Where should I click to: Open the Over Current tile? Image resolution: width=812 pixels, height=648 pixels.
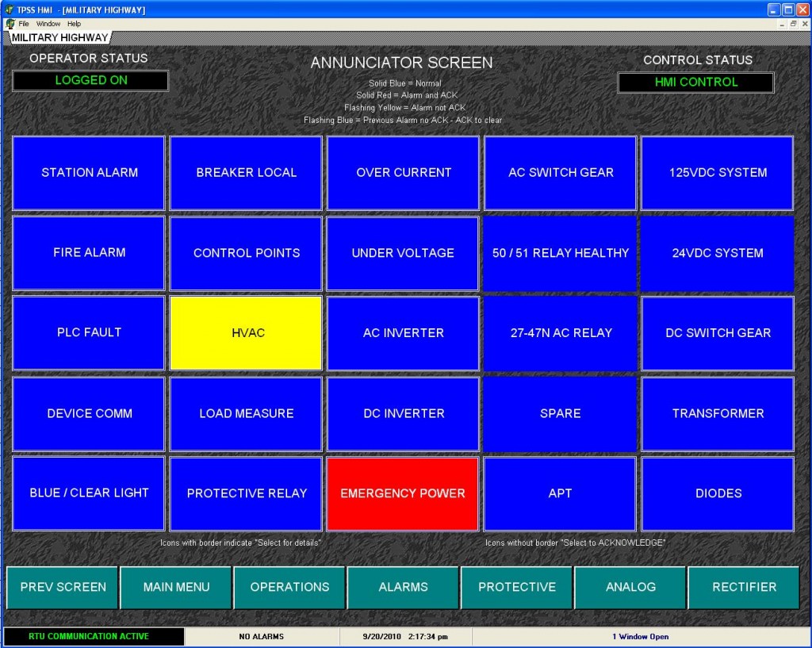click(x=403, y=173)
